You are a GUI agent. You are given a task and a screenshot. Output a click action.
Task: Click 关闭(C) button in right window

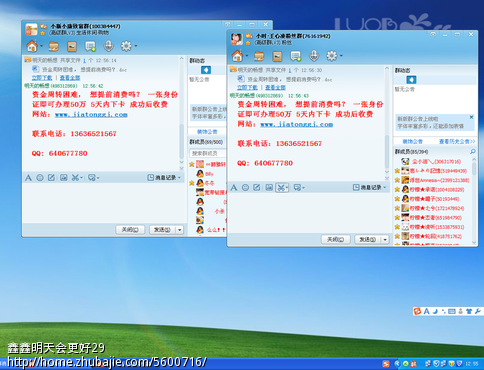(335, 239)
